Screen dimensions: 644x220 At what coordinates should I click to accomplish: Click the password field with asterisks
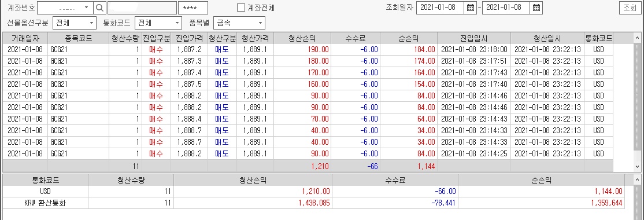(193, 8)
